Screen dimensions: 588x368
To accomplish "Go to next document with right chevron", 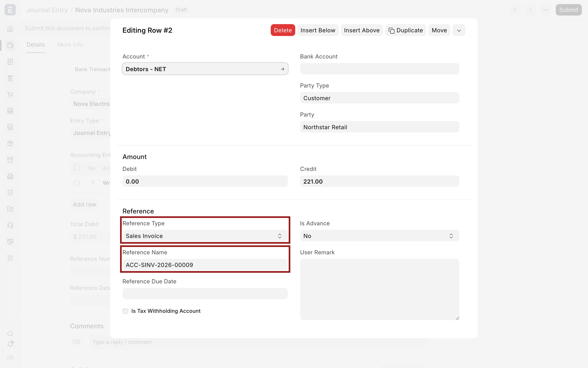I will (x=530, y=10).
